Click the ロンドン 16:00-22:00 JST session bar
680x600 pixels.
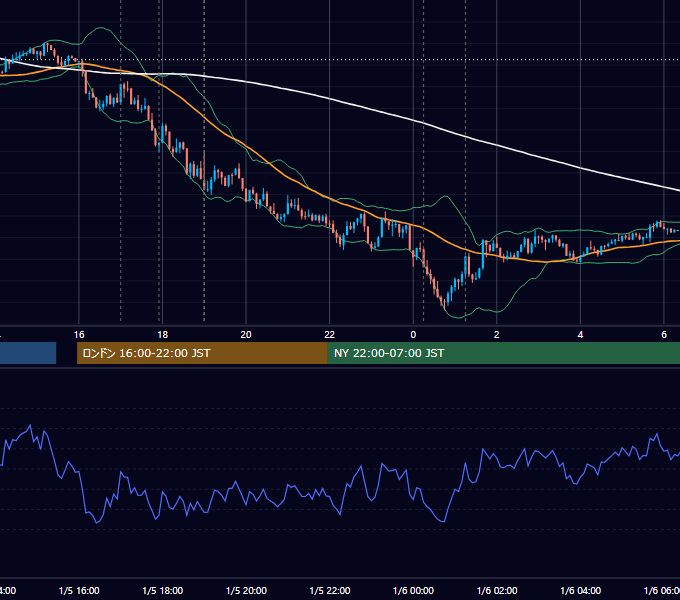click(x=202, y=353)
